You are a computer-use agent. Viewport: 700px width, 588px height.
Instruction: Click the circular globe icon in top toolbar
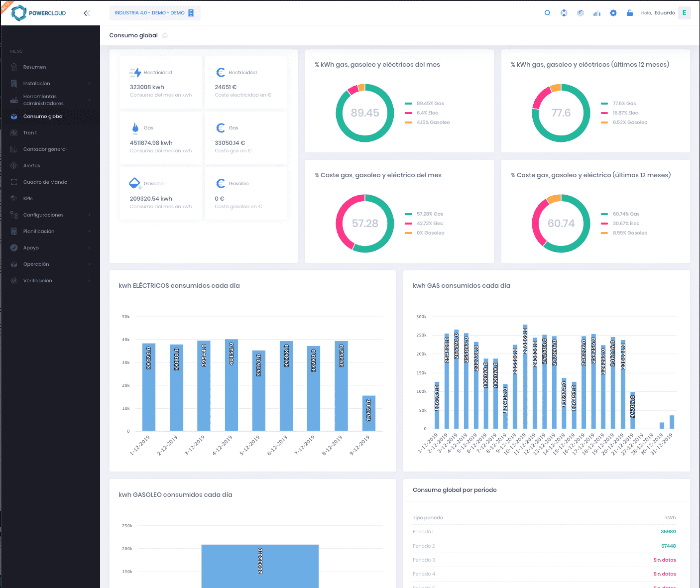coord(564,13)
